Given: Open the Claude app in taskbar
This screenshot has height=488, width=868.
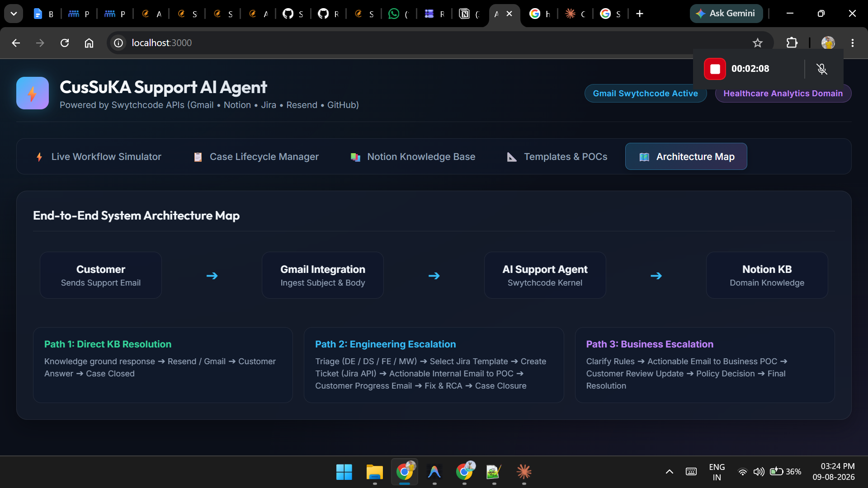Looking at the screenshot, I should 524,472.
